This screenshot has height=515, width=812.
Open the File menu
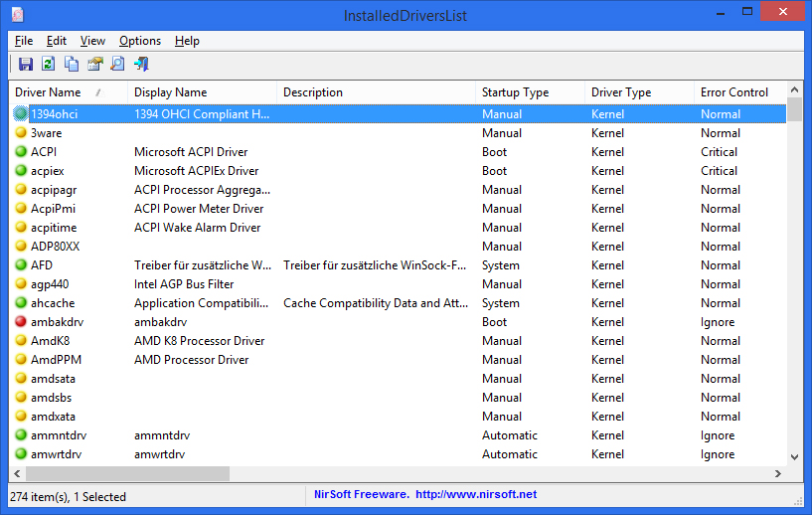pyautogui.click(x=24, y=41)
